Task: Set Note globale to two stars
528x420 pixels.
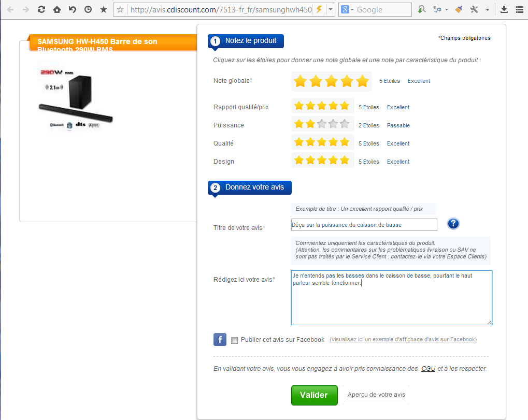Action: 316,81
